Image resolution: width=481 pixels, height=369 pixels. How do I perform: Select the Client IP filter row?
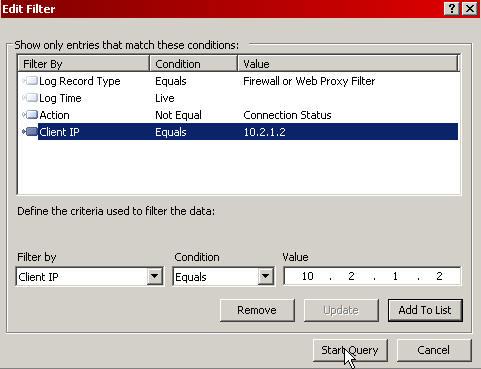[239, 132]
